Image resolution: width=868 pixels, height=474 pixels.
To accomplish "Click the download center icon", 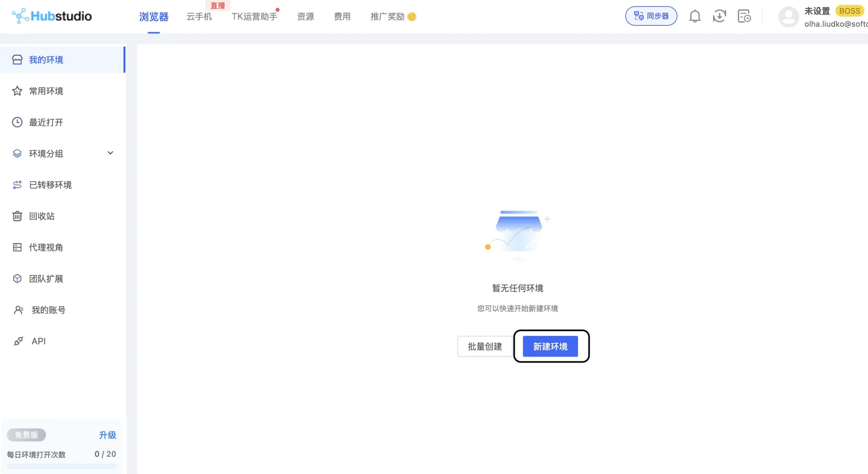I will (x=719, y=16).
